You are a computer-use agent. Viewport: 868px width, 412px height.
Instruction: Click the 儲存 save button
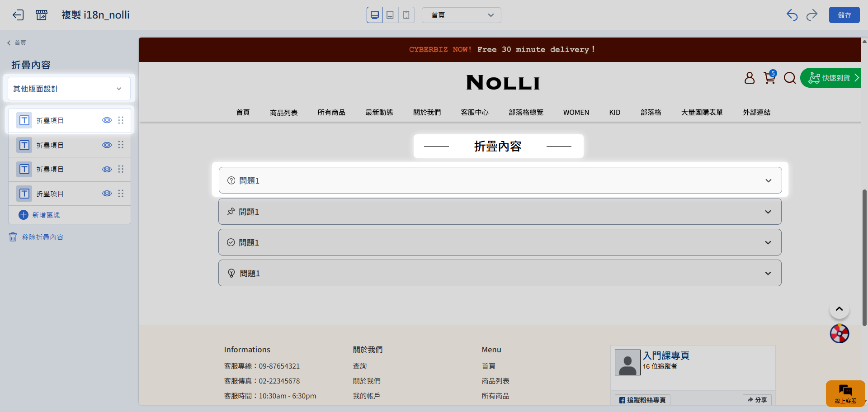pos(844,15)
